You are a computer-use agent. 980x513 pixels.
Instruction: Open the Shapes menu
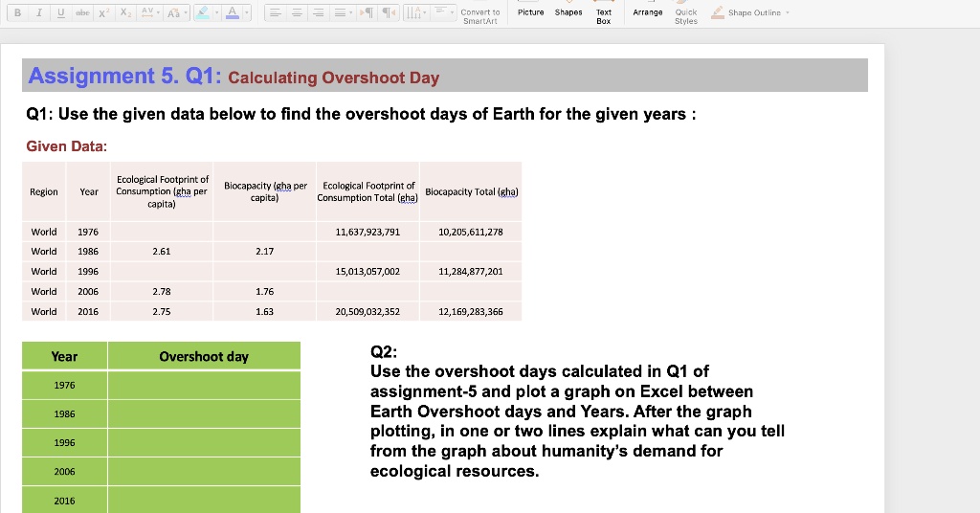tap(568, 12)
